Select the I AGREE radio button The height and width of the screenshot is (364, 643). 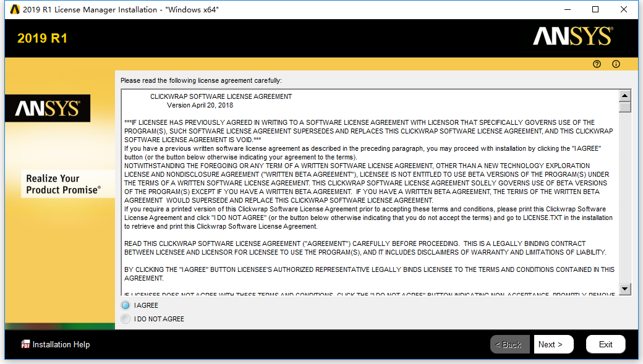click(x=126, y=305)
